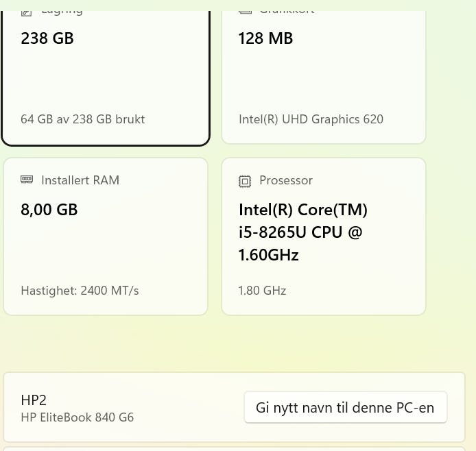
Task: Select the 'HP EliteBook 840 G6' model text
Action: (x=77, y=417)
